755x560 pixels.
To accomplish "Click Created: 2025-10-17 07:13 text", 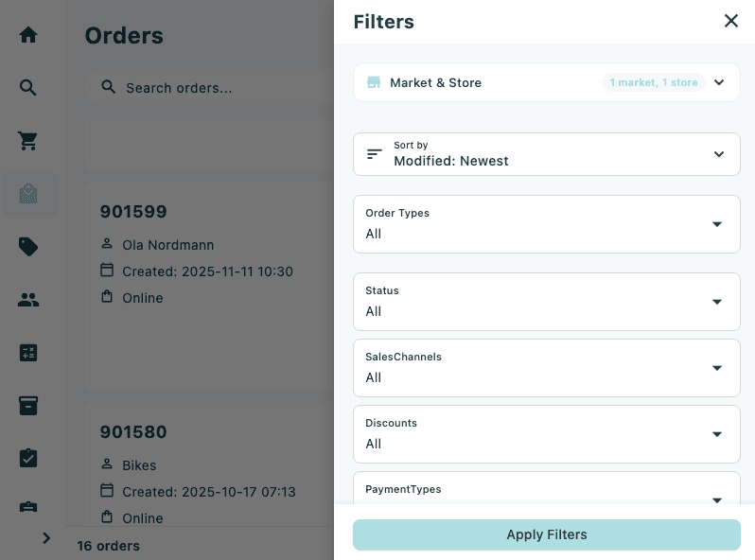I will pyautogui.click(x=209, y=492).
